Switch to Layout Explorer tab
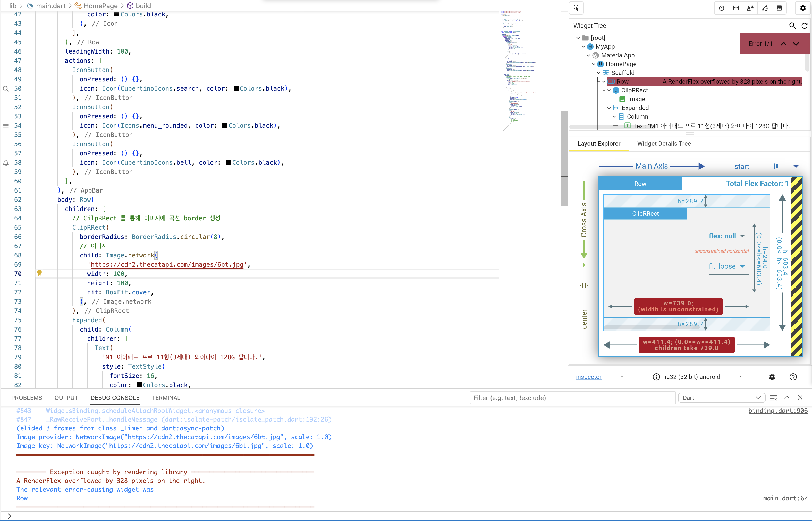 click(599, 144)
